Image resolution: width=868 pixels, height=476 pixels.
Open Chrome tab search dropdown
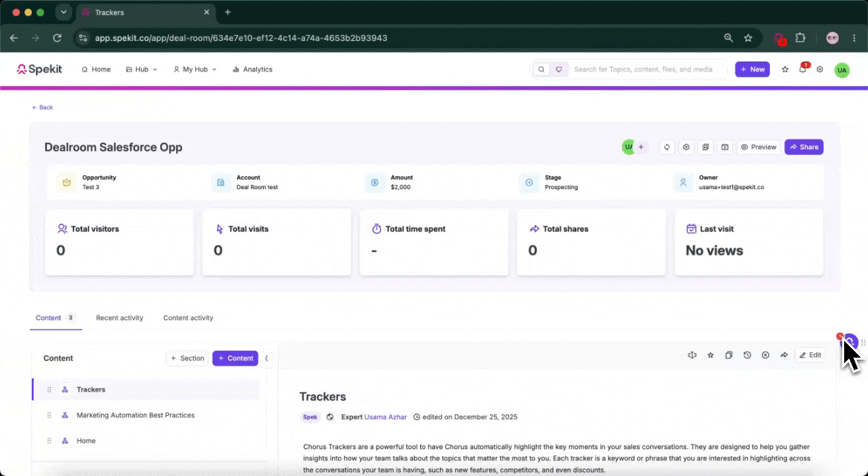(x=64, y=13)
